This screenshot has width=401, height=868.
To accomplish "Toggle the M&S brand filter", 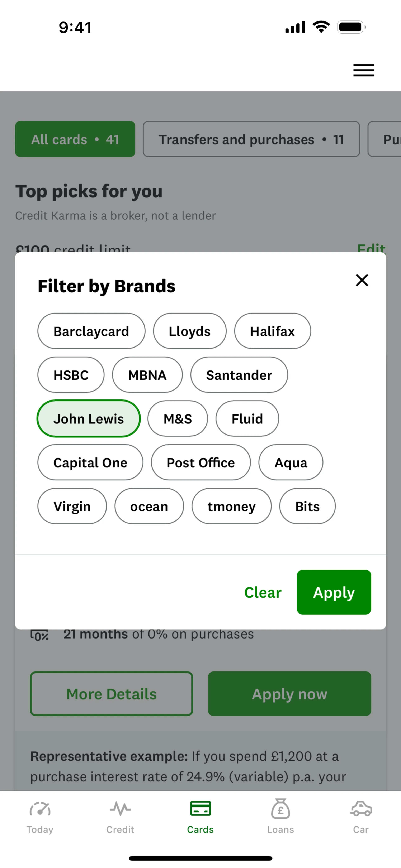I will [x=178, y=418].
